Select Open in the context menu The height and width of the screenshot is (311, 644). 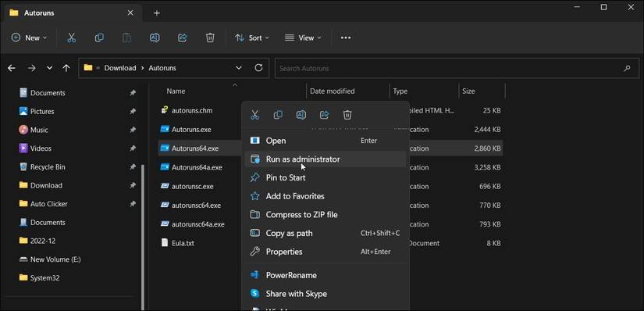pos(325,141)
